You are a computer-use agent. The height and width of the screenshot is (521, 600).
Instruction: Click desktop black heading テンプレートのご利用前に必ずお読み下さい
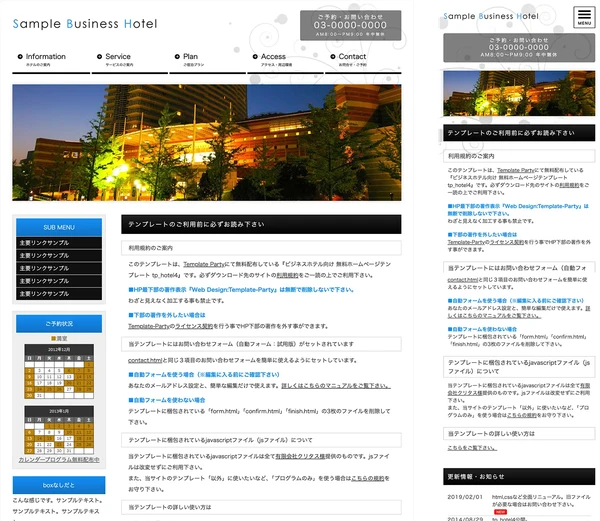click(261, 224)
